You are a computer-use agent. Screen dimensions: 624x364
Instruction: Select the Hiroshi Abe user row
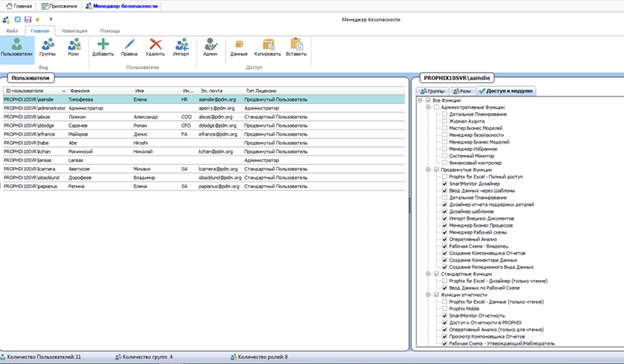coord(204,143)
